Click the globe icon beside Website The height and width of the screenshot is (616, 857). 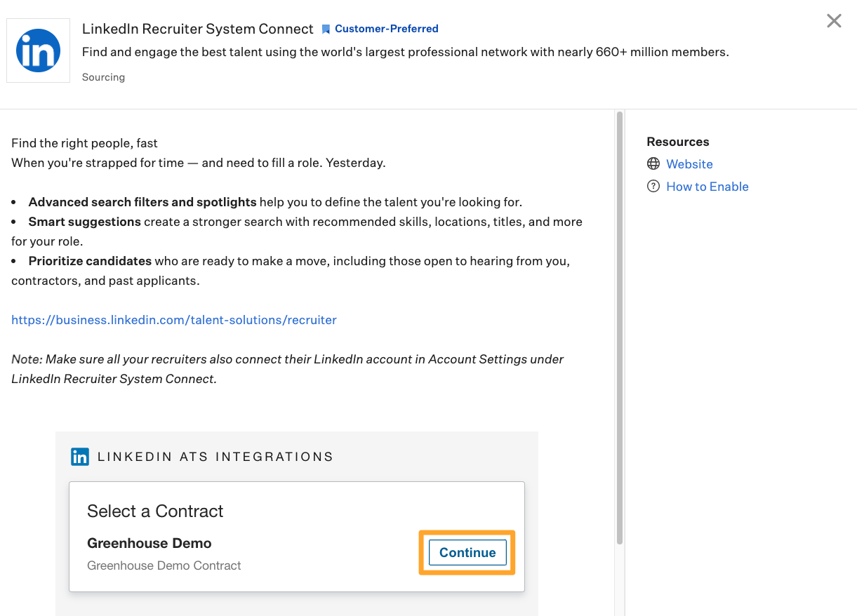coord(653,164)
